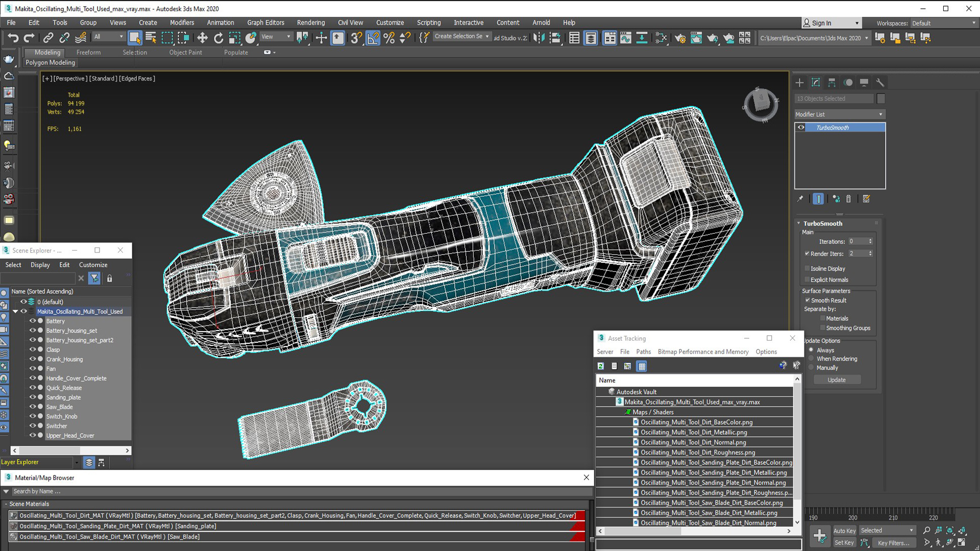Toggle the Percent Snap tool
The width and height of the screenshot is (980, 551).
(x=389, y=38)
